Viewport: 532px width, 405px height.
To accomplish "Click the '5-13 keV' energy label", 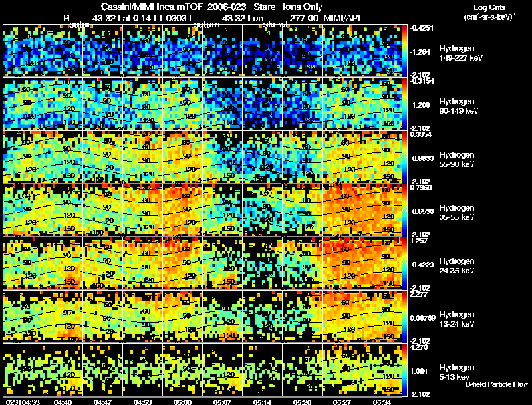I will point(455,377).
